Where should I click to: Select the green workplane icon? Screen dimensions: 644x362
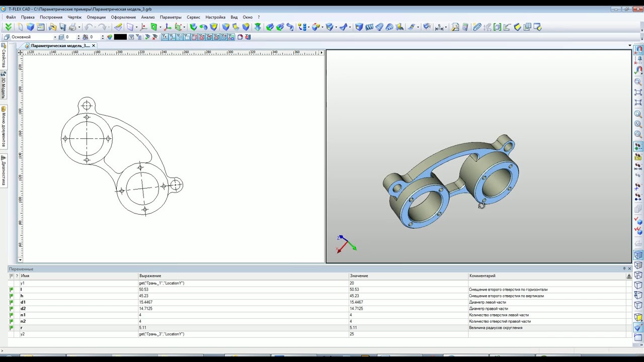pyautogui.click(x=154, y=27)
